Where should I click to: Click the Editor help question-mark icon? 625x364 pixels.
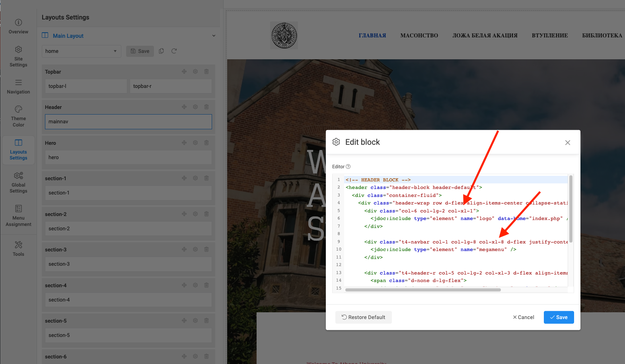pyautogui.click(x=348, y=167)
